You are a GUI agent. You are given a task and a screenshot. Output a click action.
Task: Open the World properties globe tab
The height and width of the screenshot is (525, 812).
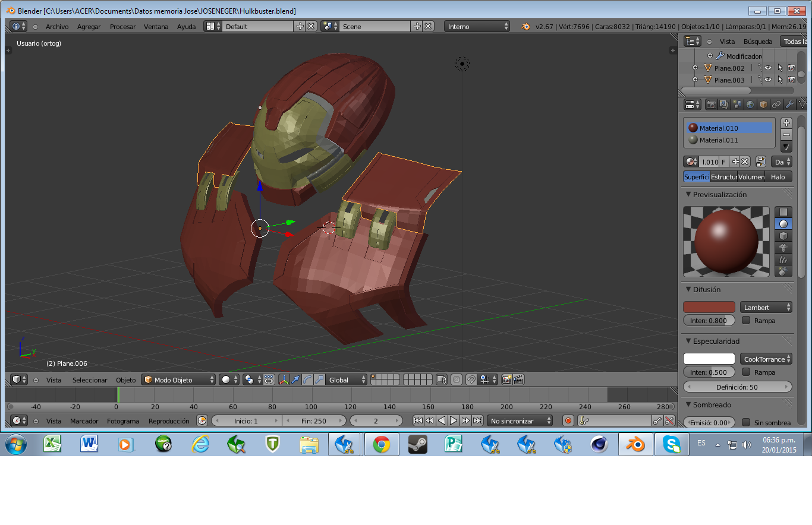750,105
